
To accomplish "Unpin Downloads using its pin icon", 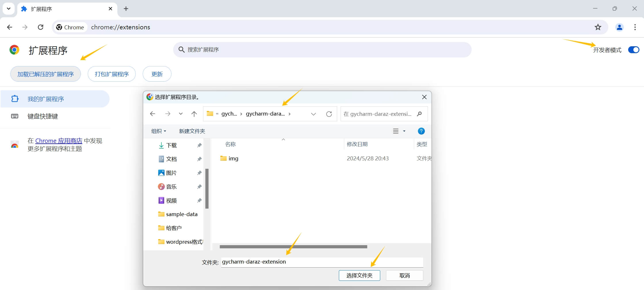I will click(x=199, y=145).
